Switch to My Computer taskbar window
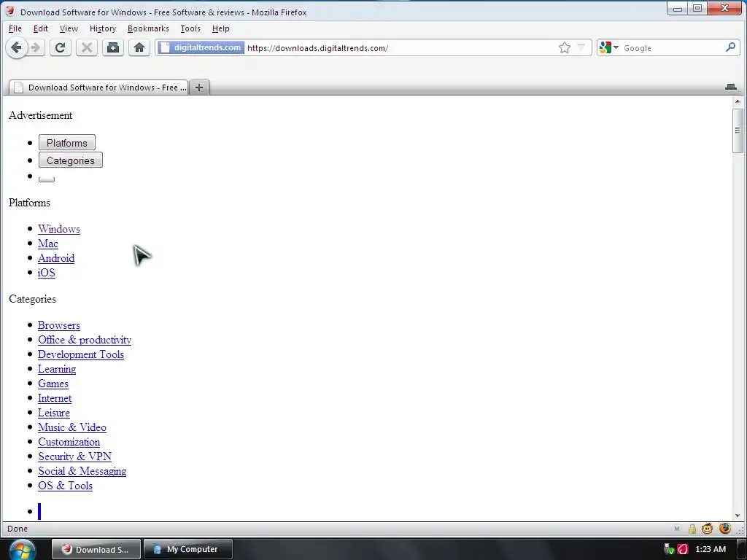The width and height of the screenshot is (747, 560). [x=188, y=549]
